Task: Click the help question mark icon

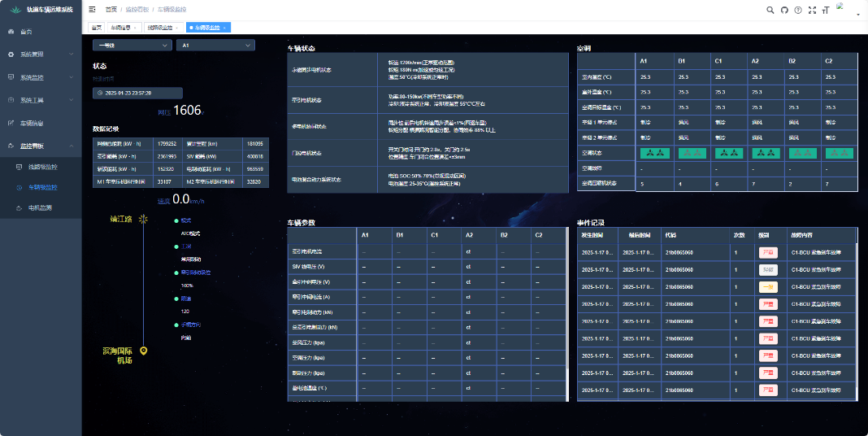Action: 798,10
